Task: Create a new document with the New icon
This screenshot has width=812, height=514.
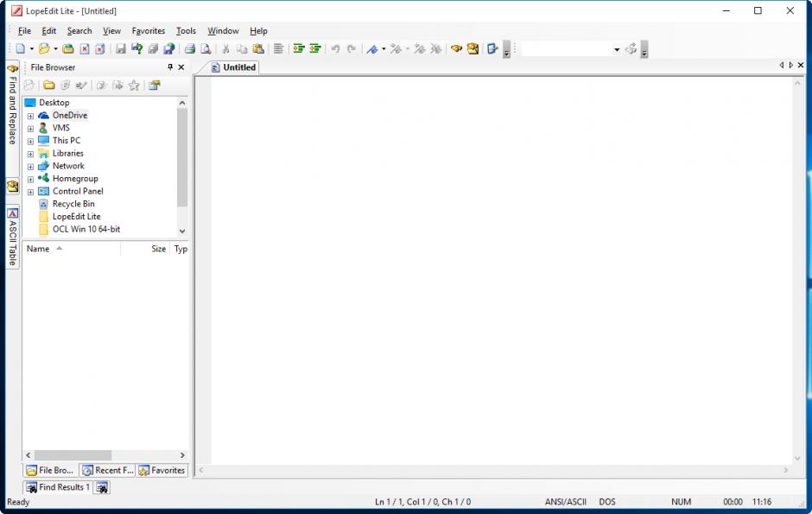Action: coord(20,48)
